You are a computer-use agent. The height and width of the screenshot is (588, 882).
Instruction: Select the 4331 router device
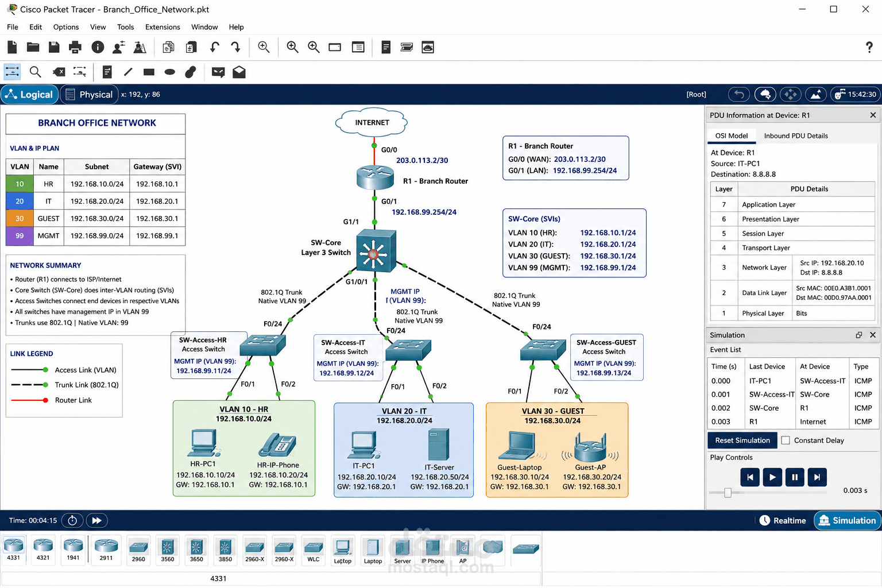14,549
